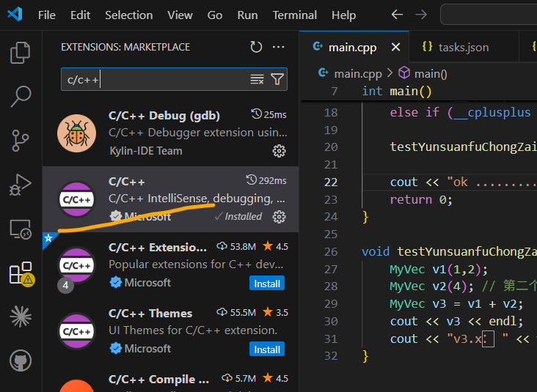Open the Selection menu
This screenshot has height=392, width=537.
click(129, 15)
